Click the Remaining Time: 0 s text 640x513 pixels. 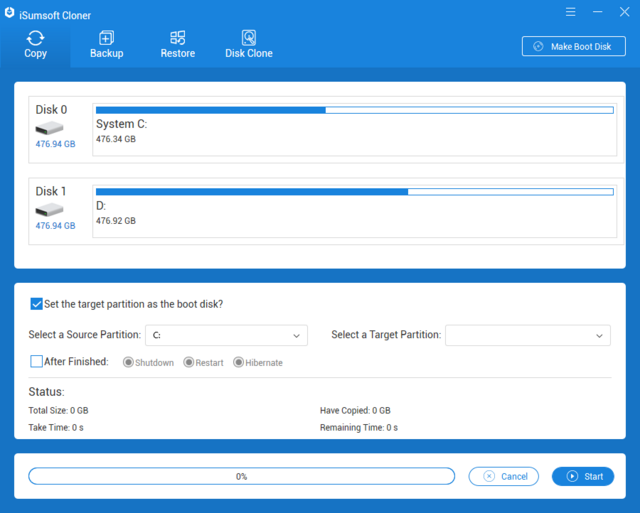(x=359, y=428)
